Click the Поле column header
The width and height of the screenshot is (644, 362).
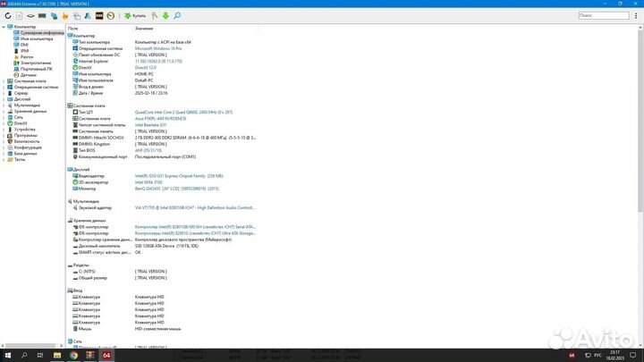73,29
